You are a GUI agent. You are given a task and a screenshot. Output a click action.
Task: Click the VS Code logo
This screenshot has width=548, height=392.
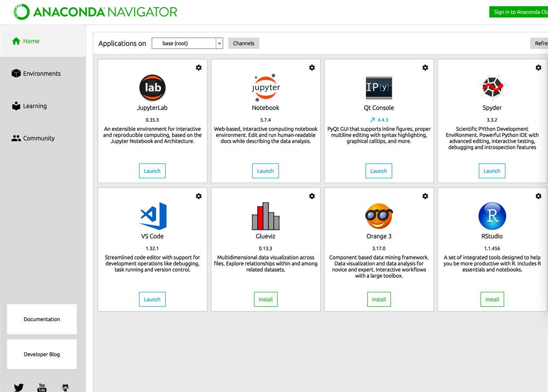(x=153, y=216)
